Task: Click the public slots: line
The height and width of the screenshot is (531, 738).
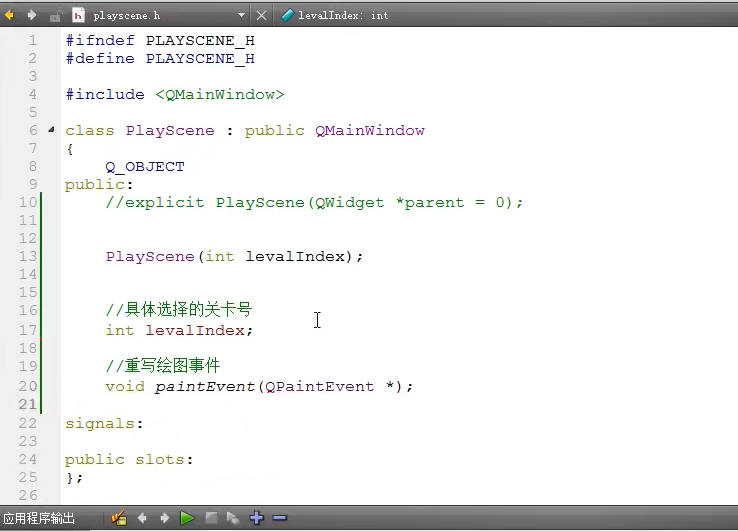Action: coord(129,459)
